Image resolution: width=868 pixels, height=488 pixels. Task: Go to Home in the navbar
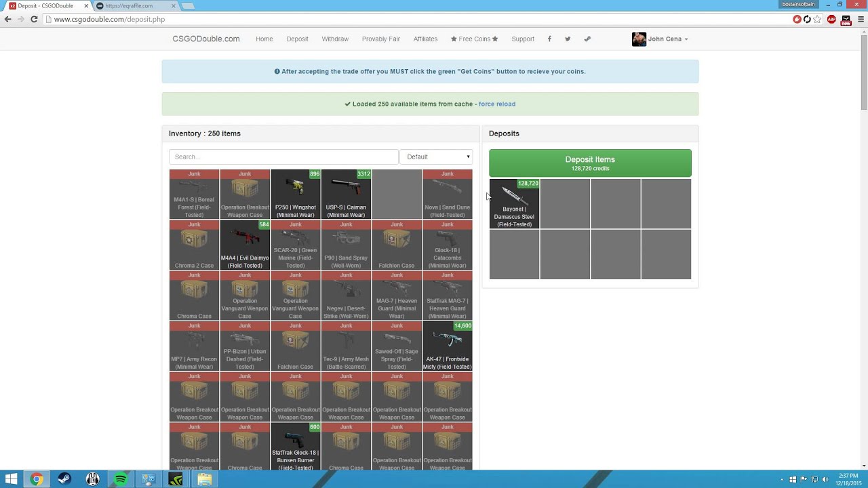click(264, 39)
